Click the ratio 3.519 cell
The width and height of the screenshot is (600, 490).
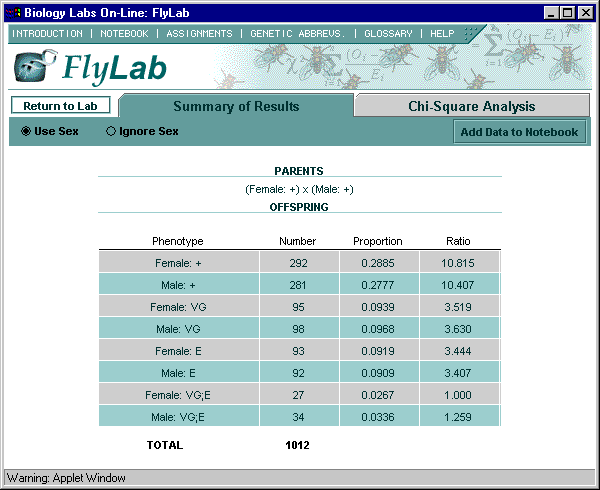click(x=460, y=307)
